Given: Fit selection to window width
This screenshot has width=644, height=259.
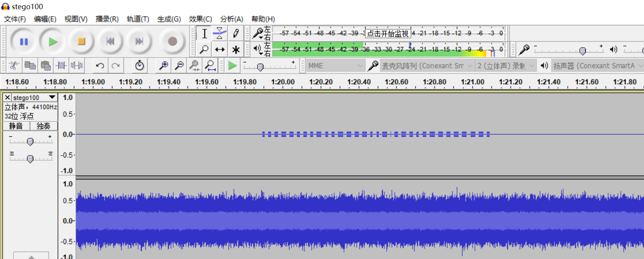Looking at the screenshot, I should 195,66.
